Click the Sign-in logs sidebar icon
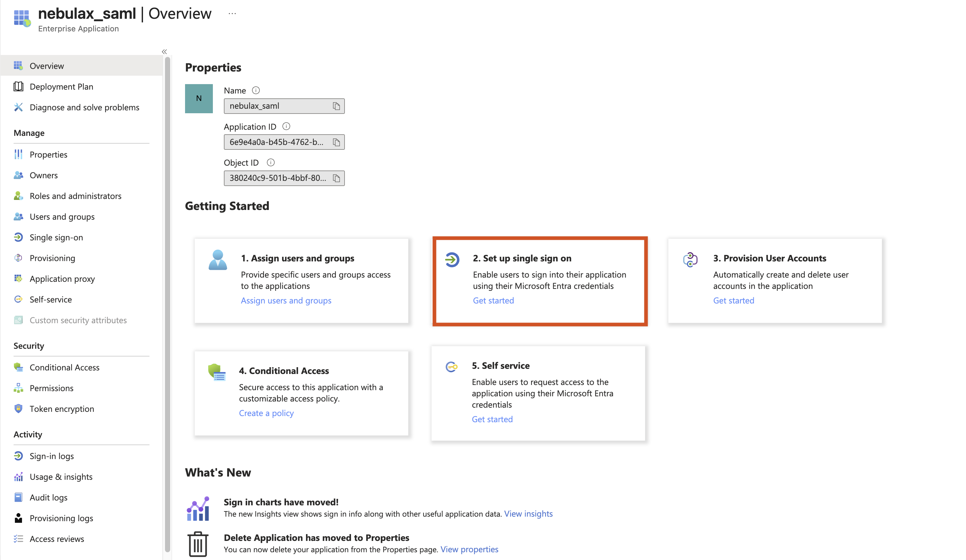The width and height of the screenshot is (966, 560). tap(18, 456)
